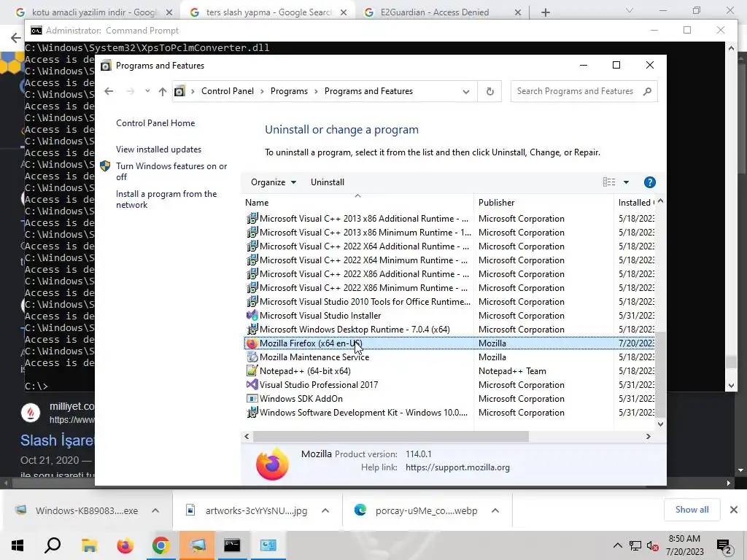Viewport: 747px width, 560px height.
Task: Click Show all downloads button
Action: click(692, 510)
